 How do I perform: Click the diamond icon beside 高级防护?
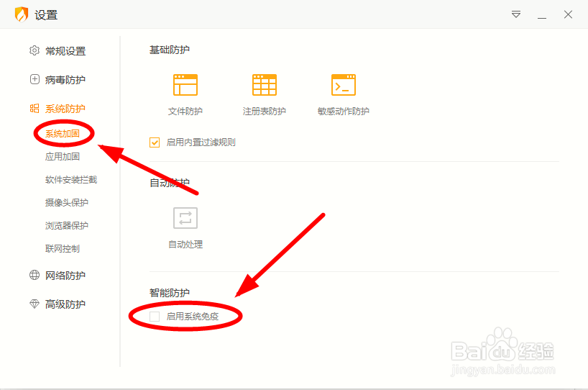tap(35, 304)
